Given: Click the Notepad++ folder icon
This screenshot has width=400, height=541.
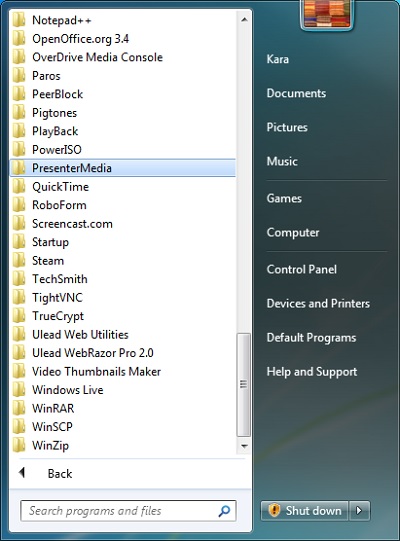Looking at the screenshot, I should point(19,20).
